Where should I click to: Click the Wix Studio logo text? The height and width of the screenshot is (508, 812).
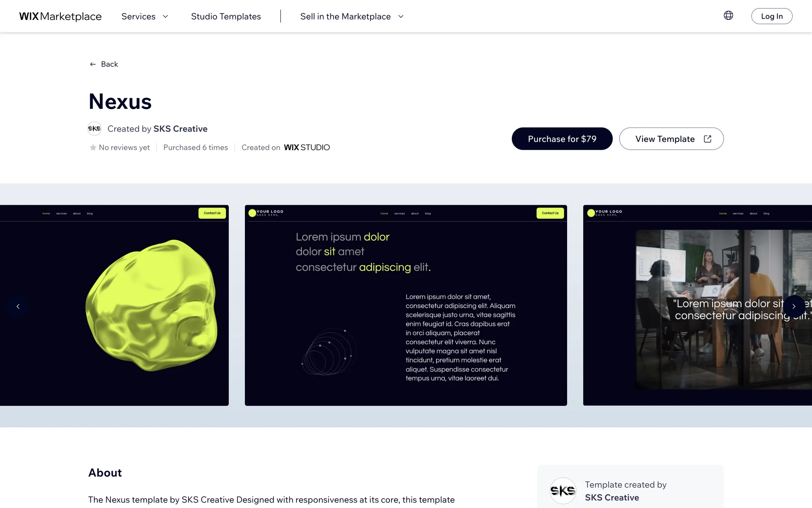(307, 148)
